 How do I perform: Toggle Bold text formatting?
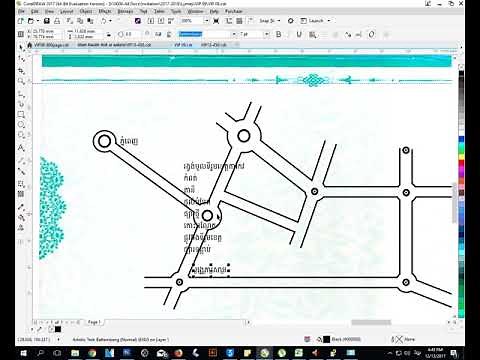point(279,34)
